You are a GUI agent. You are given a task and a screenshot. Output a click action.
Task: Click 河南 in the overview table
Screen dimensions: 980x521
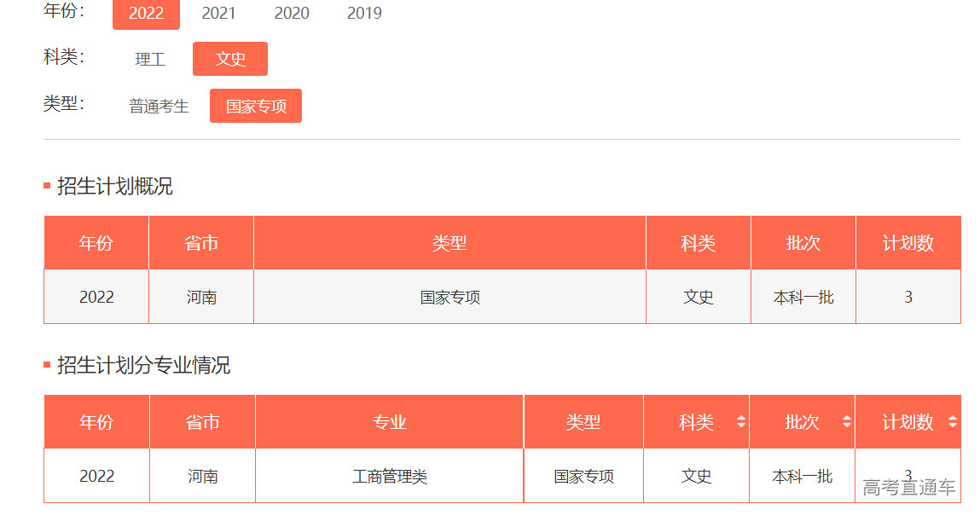coord(201,298)
